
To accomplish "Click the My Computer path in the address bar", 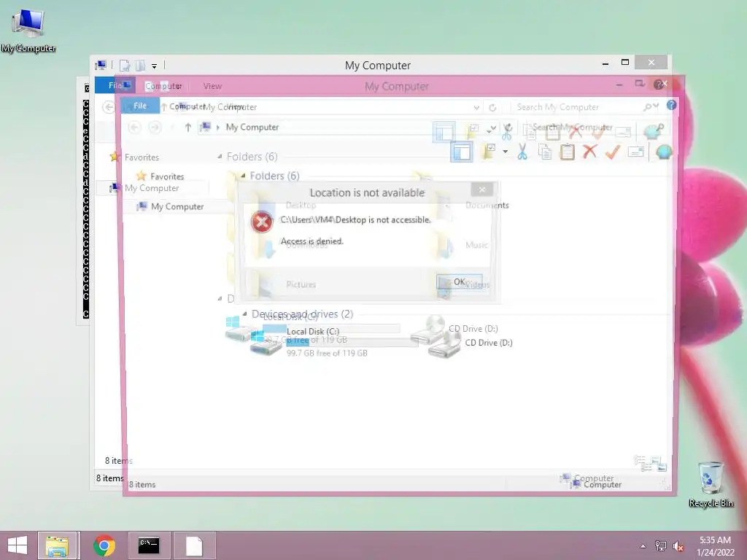I will [252, 127].
